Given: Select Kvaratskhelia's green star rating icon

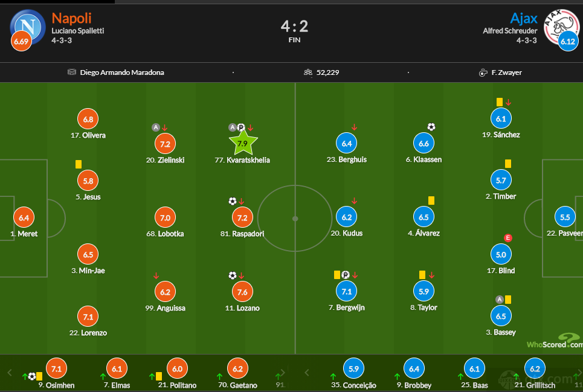Looking at the screenshot, I should [243, 143].
